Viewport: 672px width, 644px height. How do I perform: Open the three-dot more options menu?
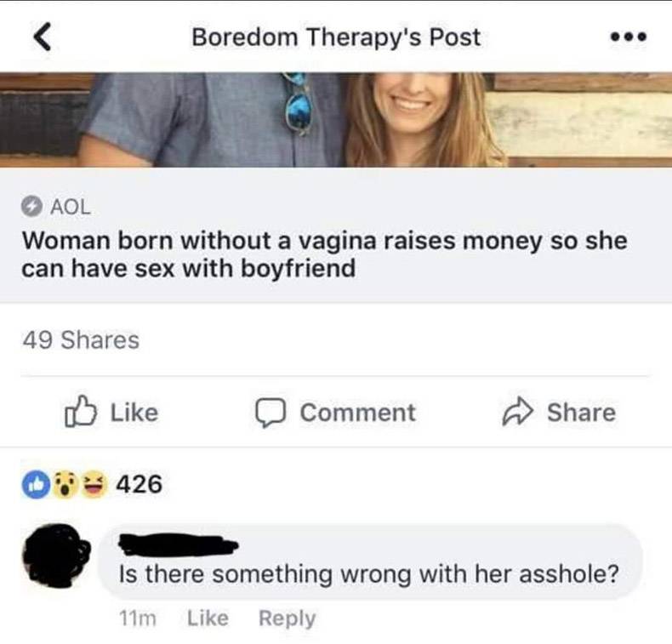[629, 37]
